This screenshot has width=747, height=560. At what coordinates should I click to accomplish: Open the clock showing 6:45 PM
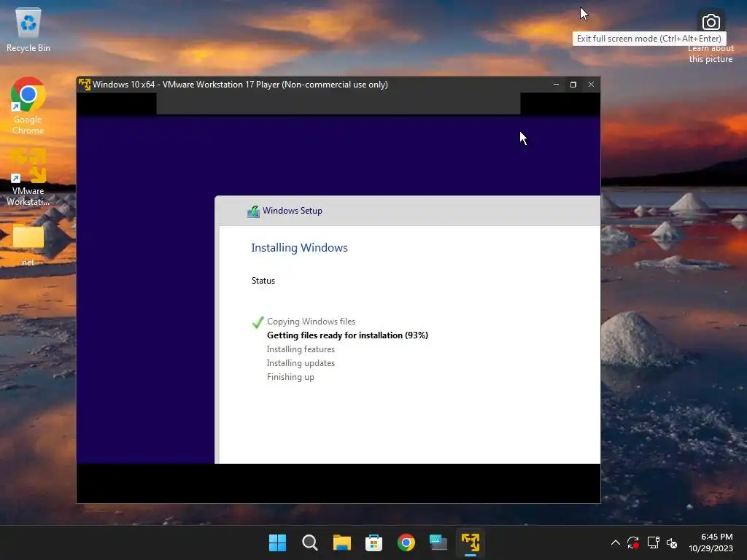pyautogui.click(x=711, y=542)
